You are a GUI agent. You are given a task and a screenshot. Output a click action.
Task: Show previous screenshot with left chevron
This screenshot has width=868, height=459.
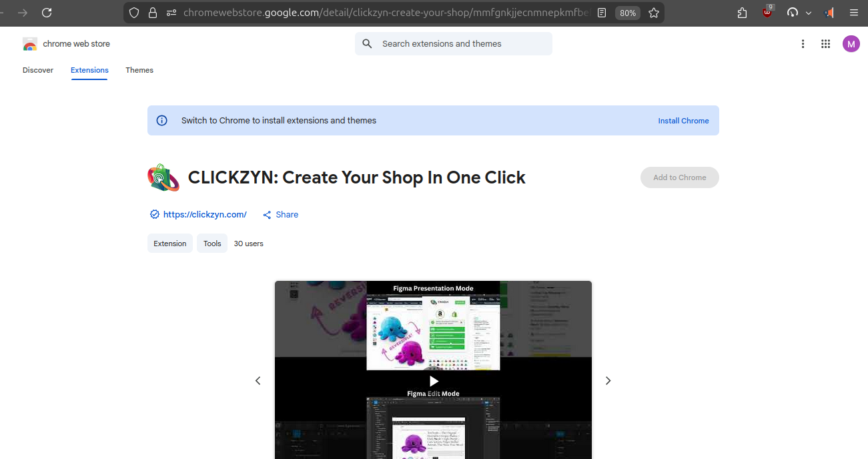click(x=258, y=381)
